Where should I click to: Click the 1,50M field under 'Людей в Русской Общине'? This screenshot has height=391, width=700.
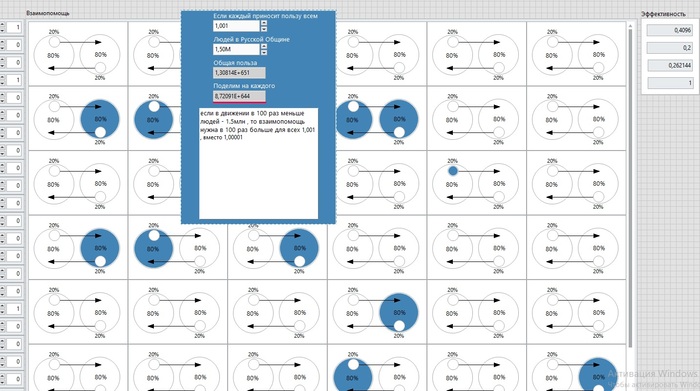236,49
